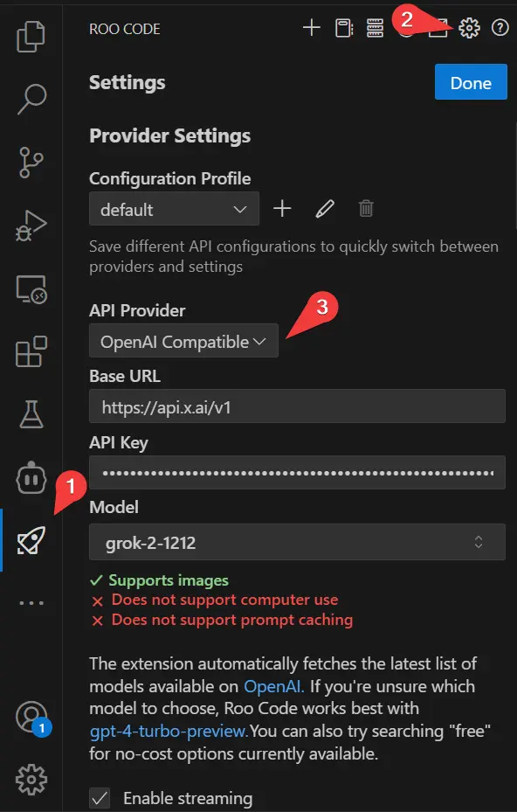Viewport: 517px width, 812px height.
Task: Open the Roo Code prompts icon
Action: point(343,28)
